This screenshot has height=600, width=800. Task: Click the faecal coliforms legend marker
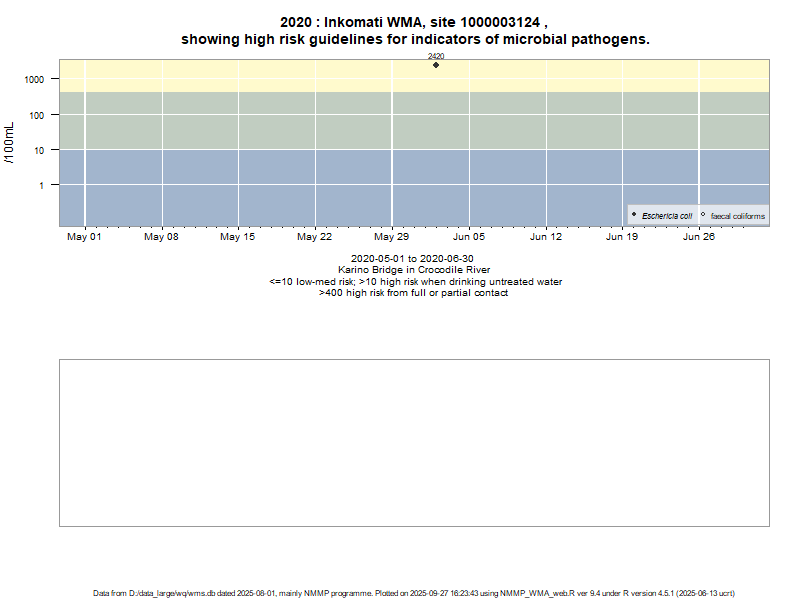(703, 215)
